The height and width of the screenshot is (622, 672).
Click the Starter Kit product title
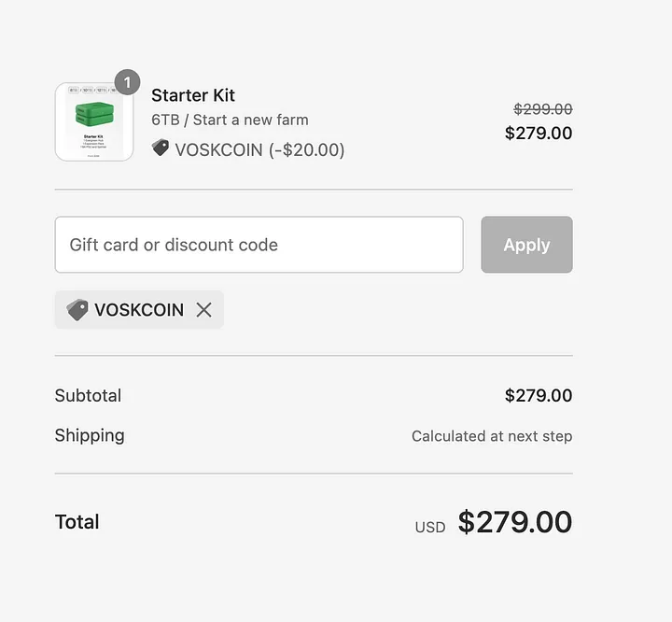pyautogui.click(x=193, y=95)
